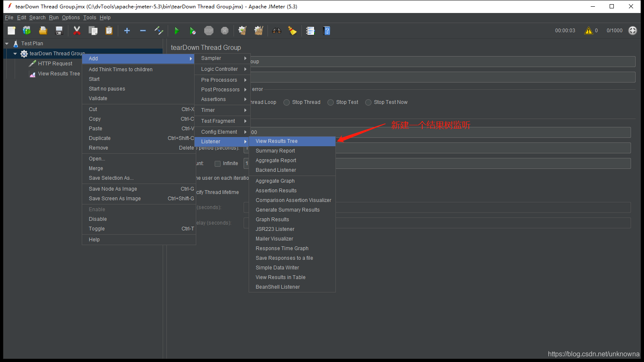Viewport: 644px width, 362px height.
Task: Click the Paste clipboard icon
Action: (109, 31)
